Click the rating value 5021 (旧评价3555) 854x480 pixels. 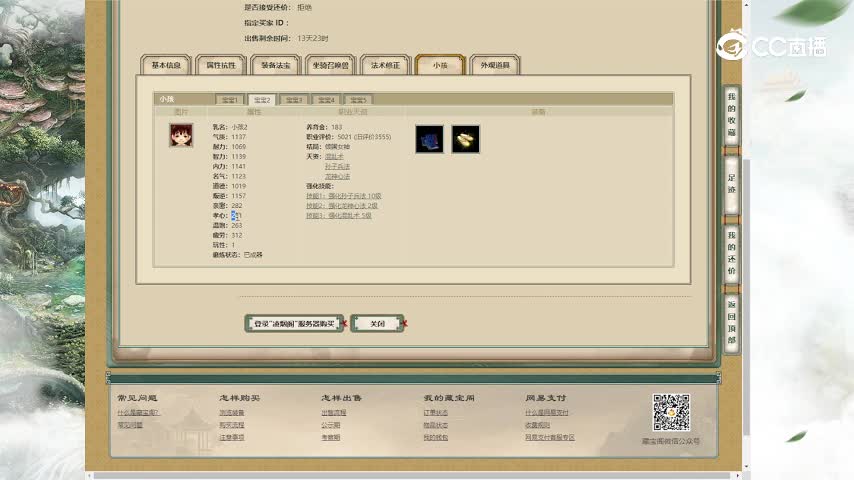coord(364,137)
